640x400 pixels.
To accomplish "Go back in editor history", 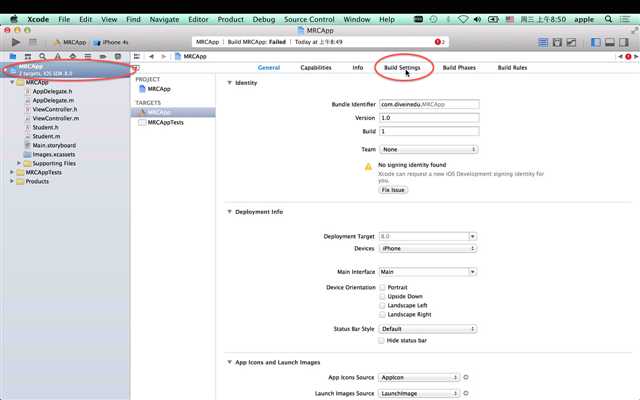I will 151,56.
